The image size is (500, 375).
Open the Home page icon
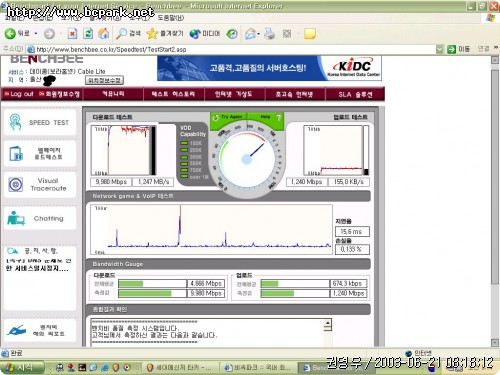point(104,33)
